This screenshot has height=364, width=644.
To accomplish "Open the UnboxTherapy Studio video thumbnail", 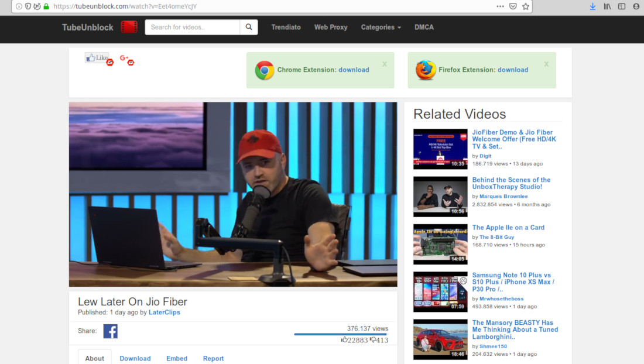I will [x=440, y=197].
